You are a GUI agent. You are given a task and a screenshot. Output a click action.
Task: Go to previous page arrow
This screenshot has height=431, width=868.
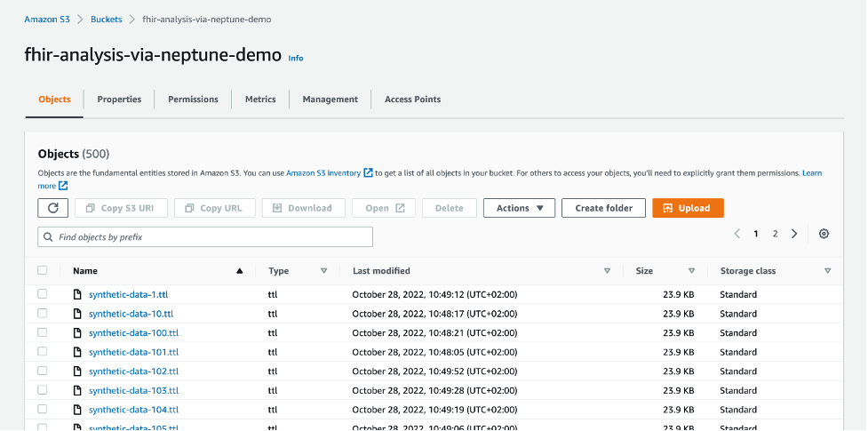(x=737, y=234)
